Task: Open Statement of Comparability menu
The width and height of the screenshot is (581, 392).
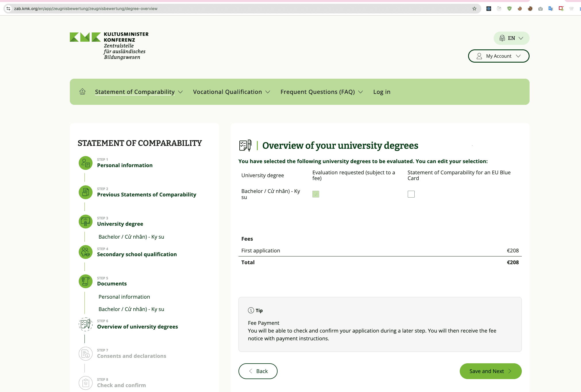Action: tap(138, 92)
